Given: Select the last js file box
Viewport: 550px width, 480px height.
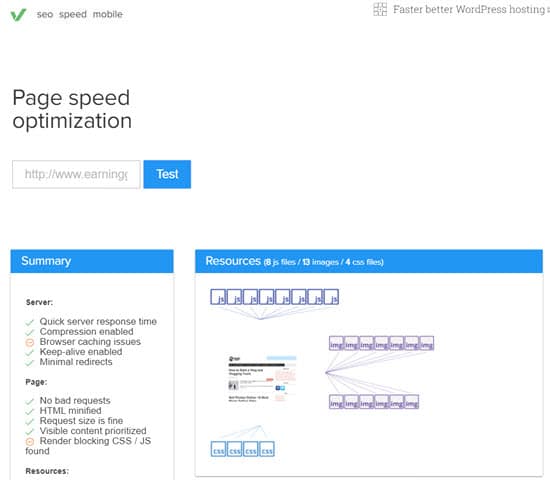Looking at the screenshot, I should pyautogui.click(x=331, y=297).
